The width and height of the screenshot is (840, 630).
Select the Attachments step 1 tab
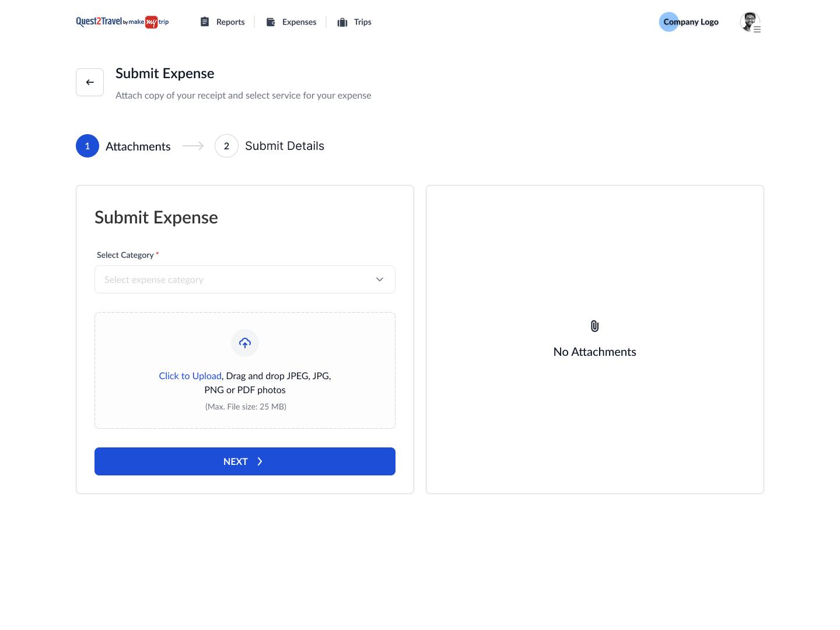click(x=123, y=146)
